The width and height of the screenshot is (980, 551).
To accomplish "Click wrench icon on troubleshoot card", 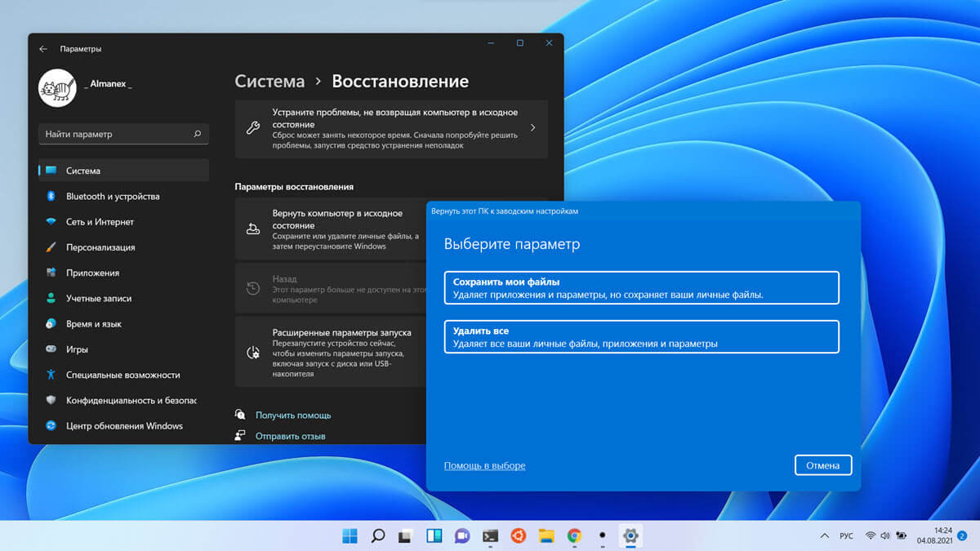I will tap(253, 128).
